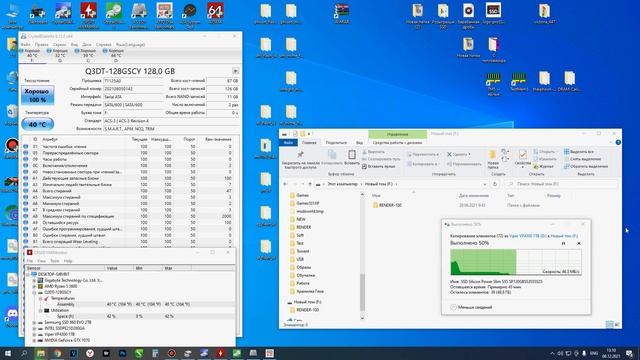Expand the Viper VP4300 1TB node
The height and width of the screenshot is (360, 640).
(34, 334)
